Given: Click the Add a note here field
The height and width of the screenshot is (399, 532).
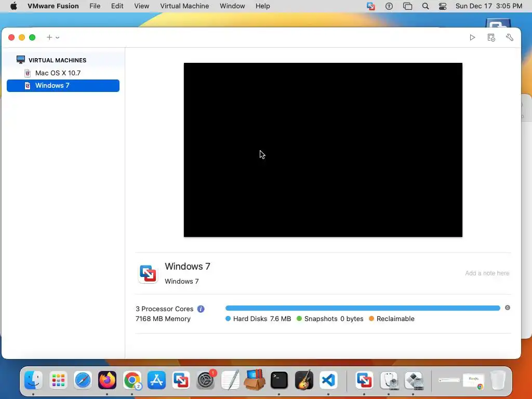Looking at the screenshot, I should point(487,273).
